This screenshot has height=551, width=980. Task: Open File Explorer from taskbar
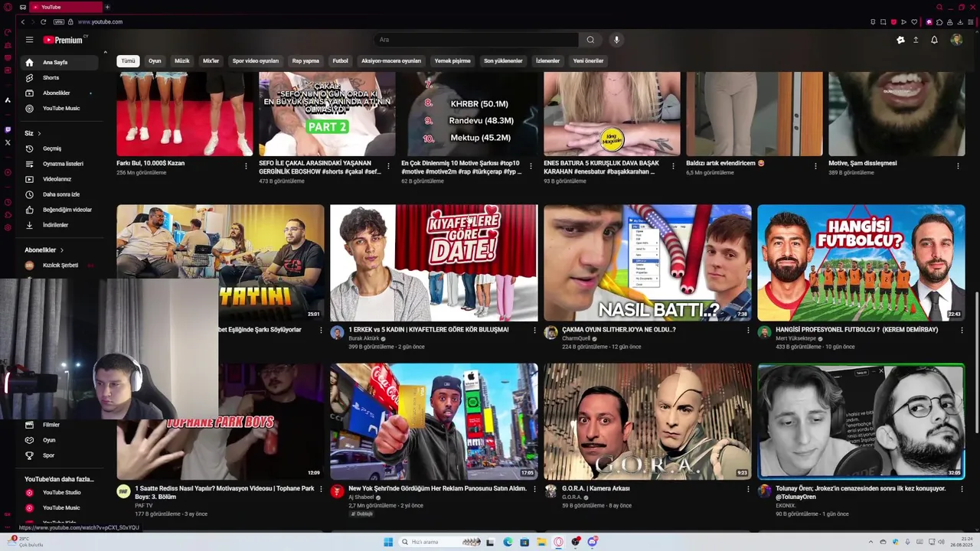[541, 542]
